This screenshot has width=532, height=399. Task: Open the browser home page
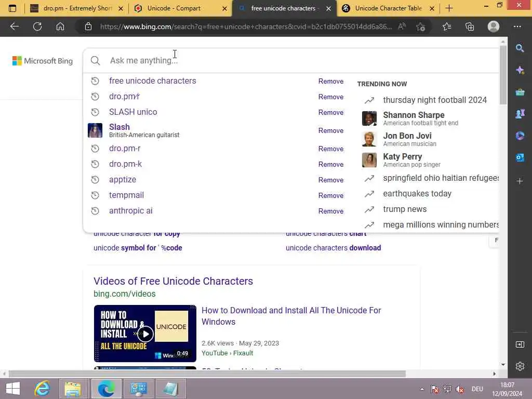click(60, 26)
